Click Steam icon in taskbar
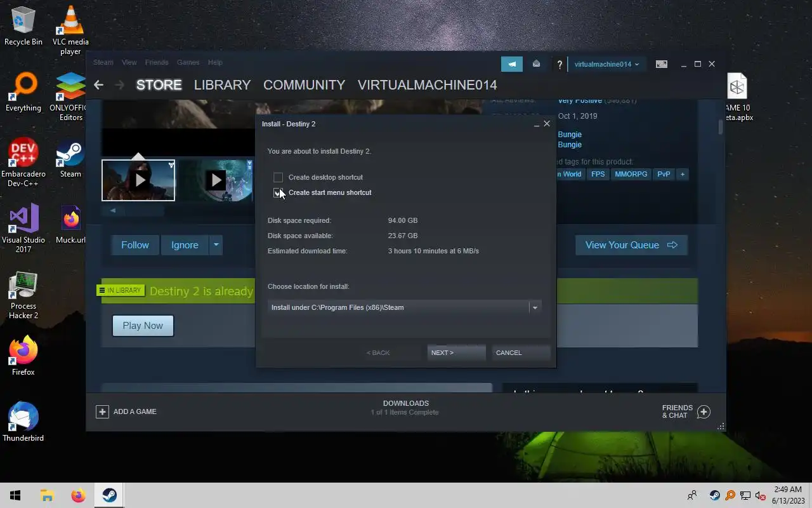Image resolution: width=812 pixels, height=508 pixels. click(109, 495)
